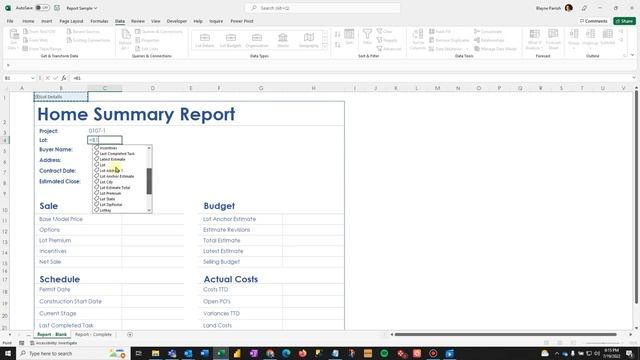Image resolution: width=640 pixels, height=360 pixels.
Task: Click the Search box in title bar
Action: 322,8
